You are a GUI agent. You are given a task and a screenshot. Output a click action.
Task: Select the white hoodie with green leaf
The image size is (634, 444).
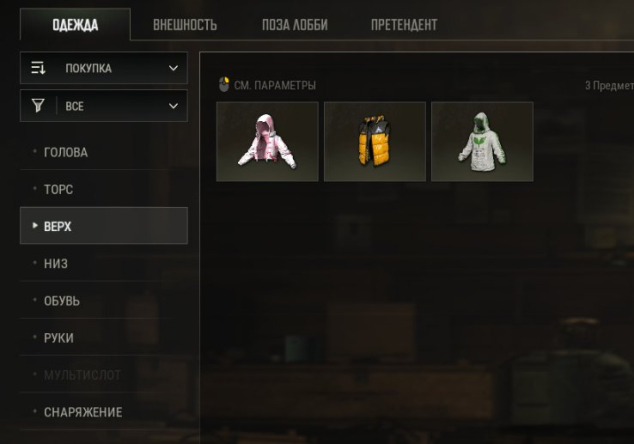point(482,142)
